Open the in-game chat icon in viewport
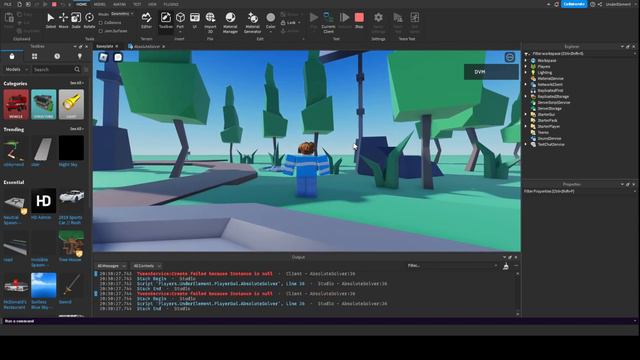This screenshot has width=640, height=360. [118, 57]
